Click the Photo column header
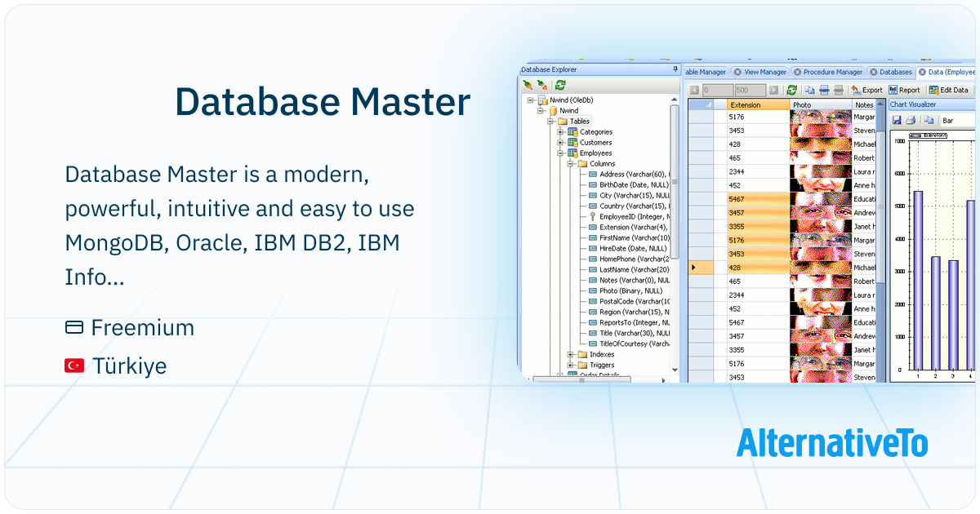The width and height of the screenshot is (980, 514). pos(821,105)
